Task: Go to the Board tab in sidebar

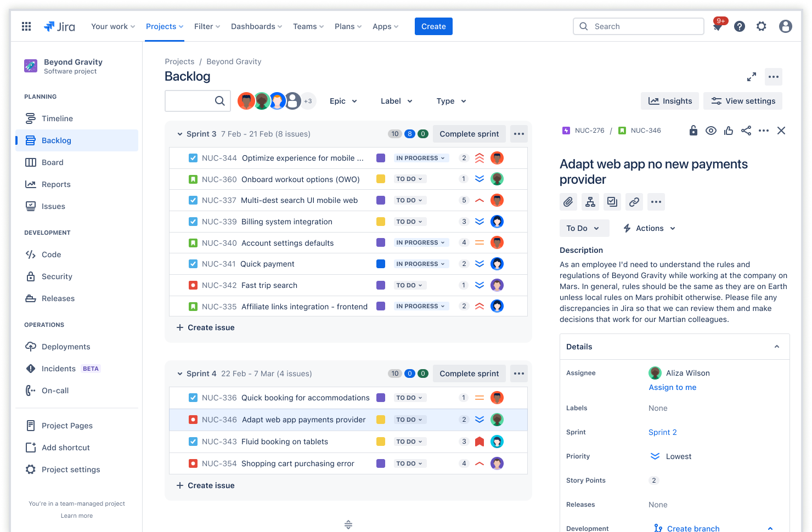Action: pyautogui.click(x=53, y=162)
